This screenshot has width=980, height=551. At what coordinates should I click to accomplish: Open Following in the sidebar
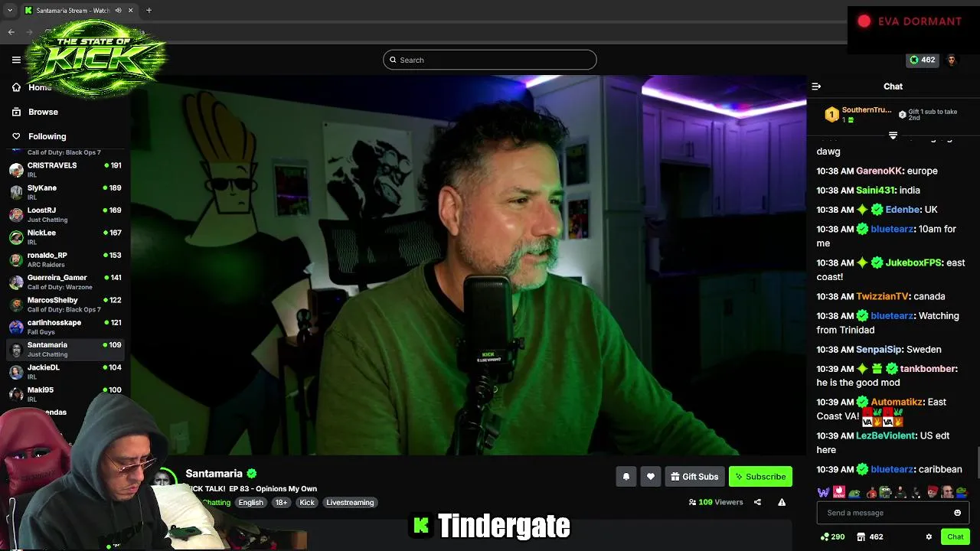47,136
